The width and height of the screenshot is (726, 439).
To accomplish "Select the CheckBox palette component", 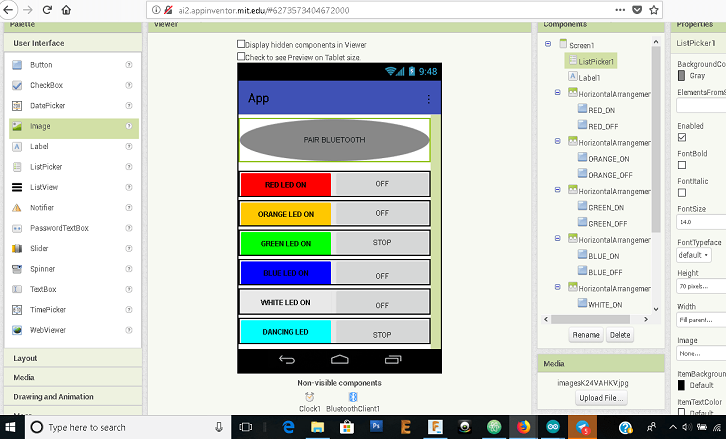I will (46, 85).
